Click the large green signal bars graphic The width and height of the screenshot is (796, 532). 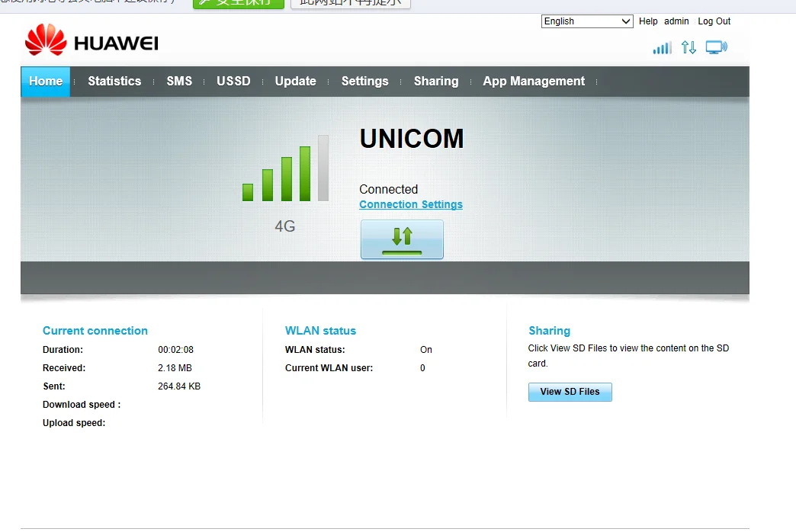(x=285, y=168)
